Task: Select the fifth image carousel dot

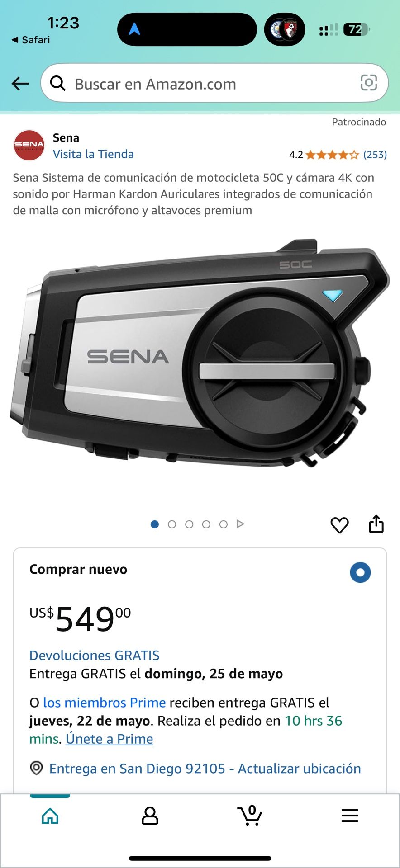Action: click(224, 524)
